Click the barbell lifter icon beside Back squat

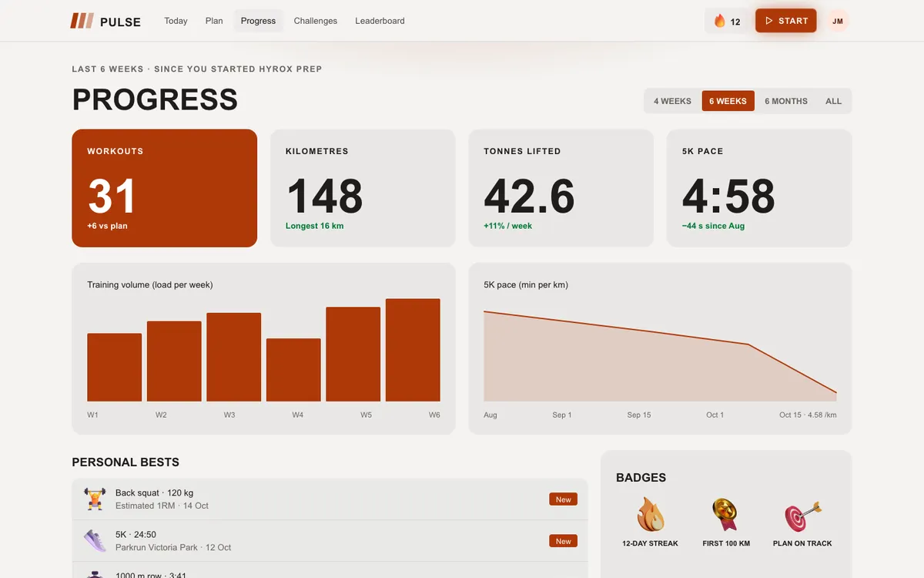tap(95, 499)
